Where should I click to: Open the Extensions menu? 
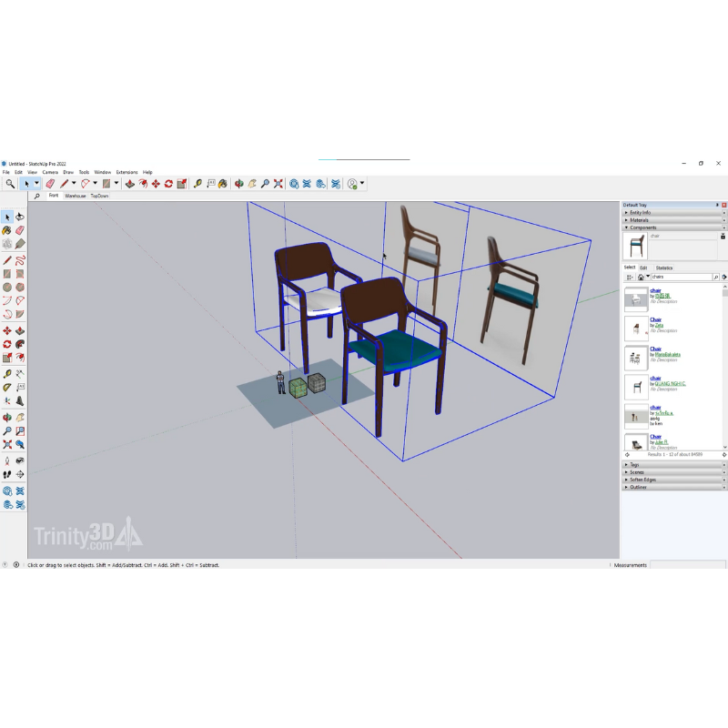[x=126, y=172]
